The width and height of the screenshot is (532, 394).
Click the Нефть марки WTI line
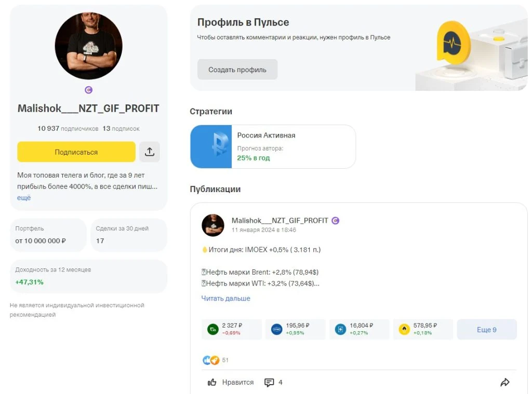tap(260, 283)
